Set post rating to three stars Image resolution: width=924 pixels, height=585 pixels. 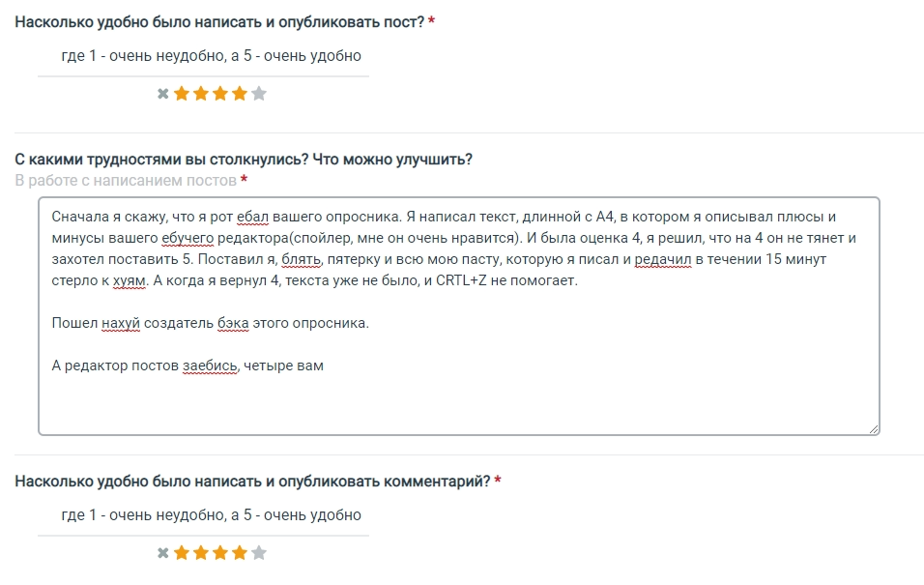[220, 93]
